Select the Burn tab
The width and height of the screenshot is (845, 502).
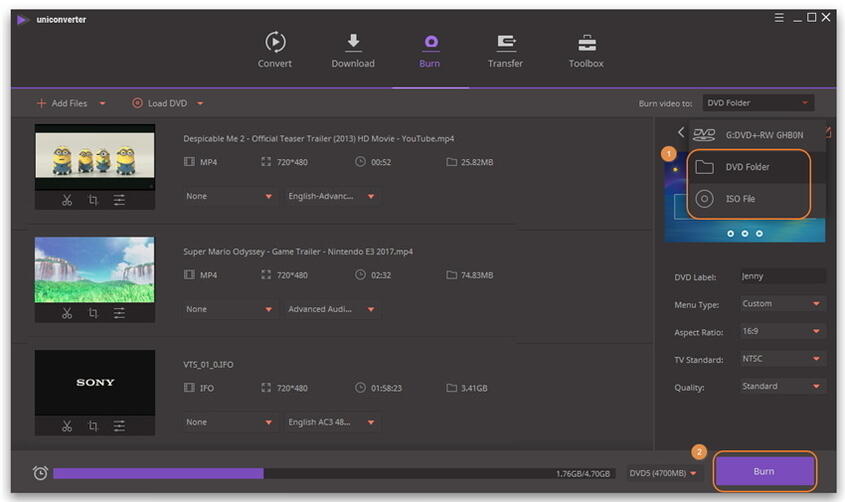pyautogui.click(x=430, y=50)
